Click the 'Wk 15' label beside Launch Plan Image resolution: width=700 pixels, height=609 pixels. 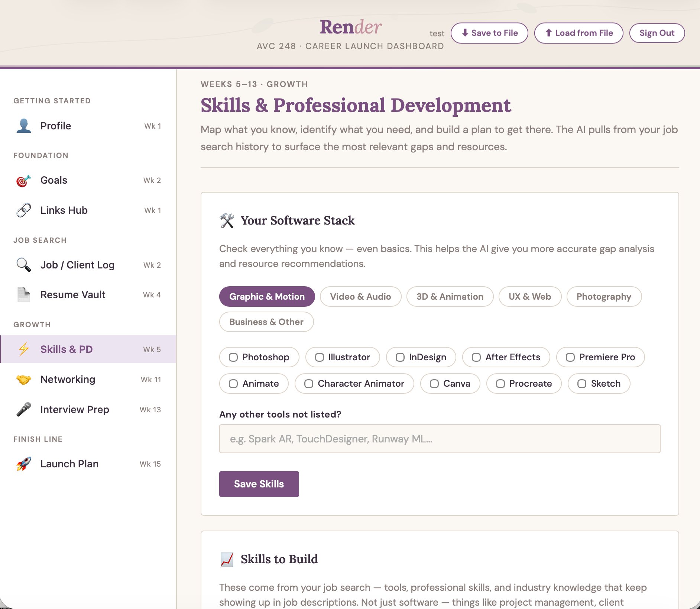click(x=150, y=464)
